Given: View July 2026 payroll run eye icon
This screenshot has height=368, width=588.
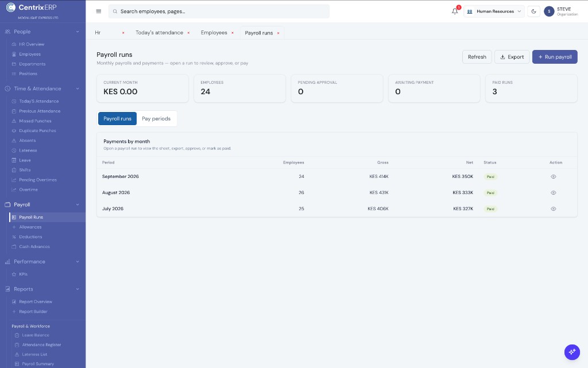Looking at the screenshot, I should click(x=553, y=209).
